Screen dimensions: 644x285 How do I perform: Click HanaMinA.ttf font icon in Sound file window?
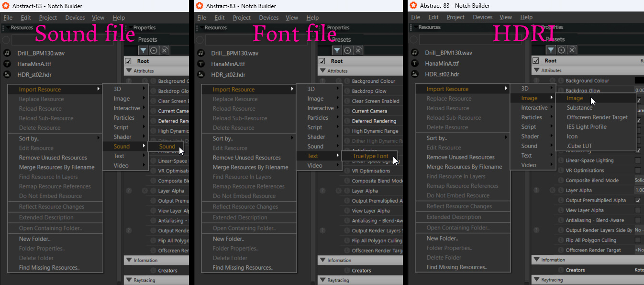[x=7, y=64]
